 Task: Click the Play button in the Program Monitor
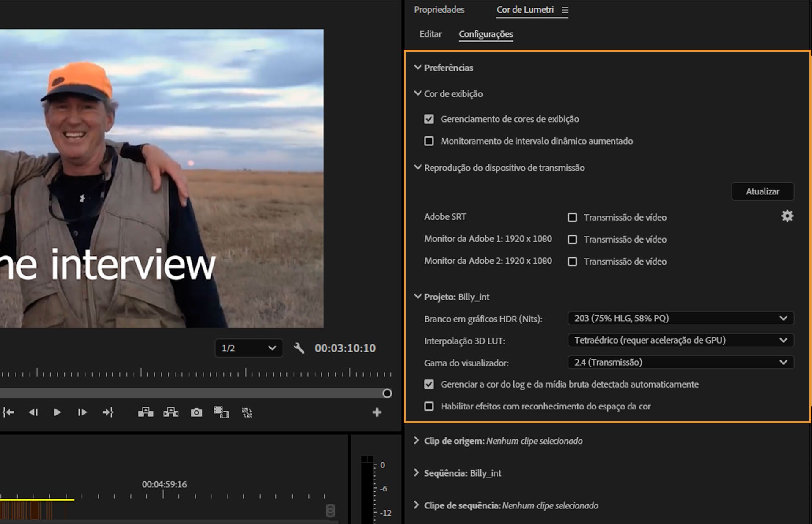pyautogui.click(x=57, y=412)
